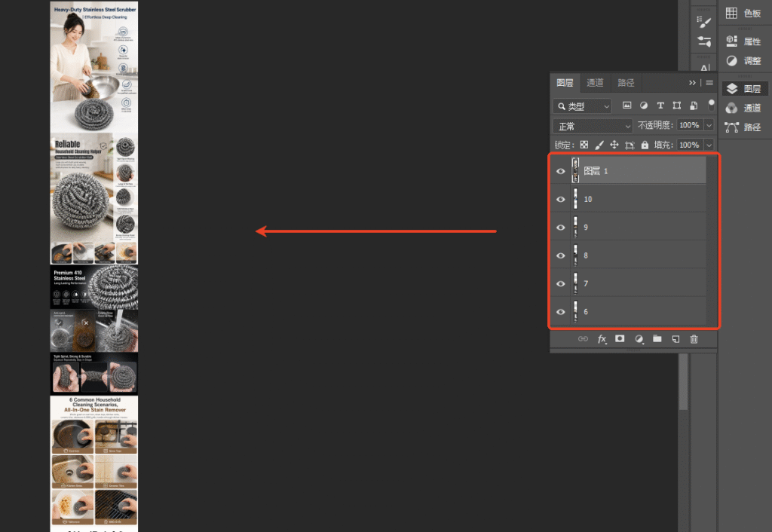The image size is (772, 532).
Task: Delete layer with trash icon
Action: [694, 338]
